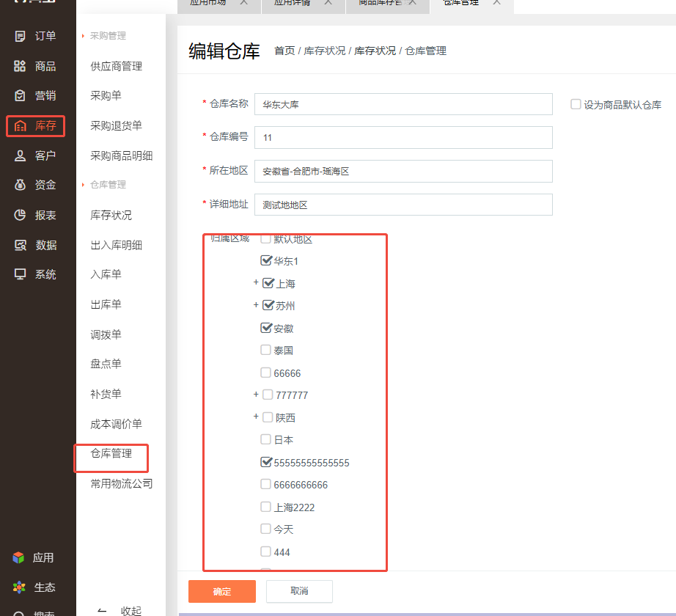
Task: Check the 日本 region checkbox
Action: coord(265,439)
